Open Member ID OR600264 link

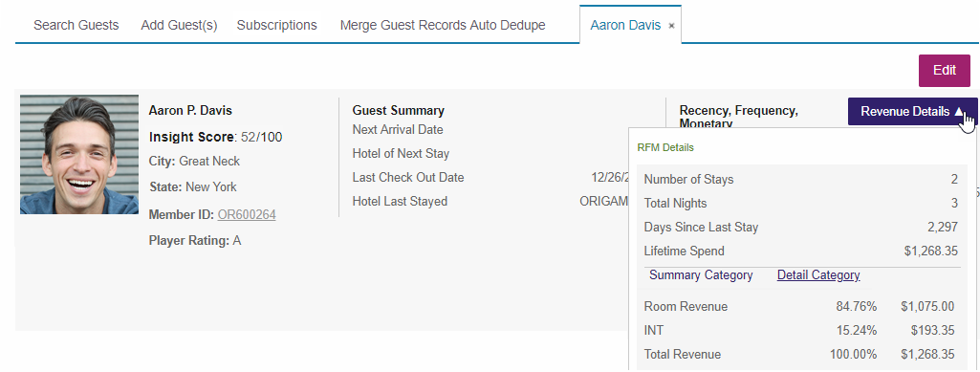click(x=247, y=215)
